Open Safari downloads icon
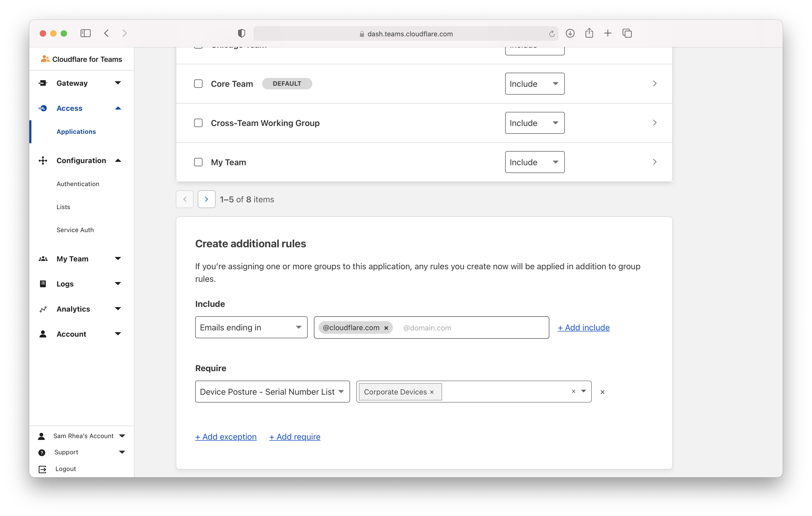The width and height of the screenshot is (812, 516). [x=570, y=33]
